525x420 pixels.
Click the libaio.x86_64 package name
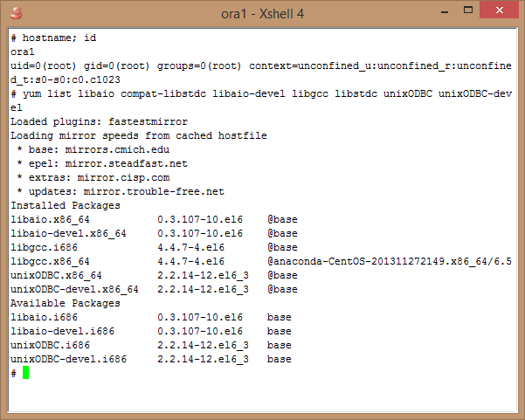50,220
